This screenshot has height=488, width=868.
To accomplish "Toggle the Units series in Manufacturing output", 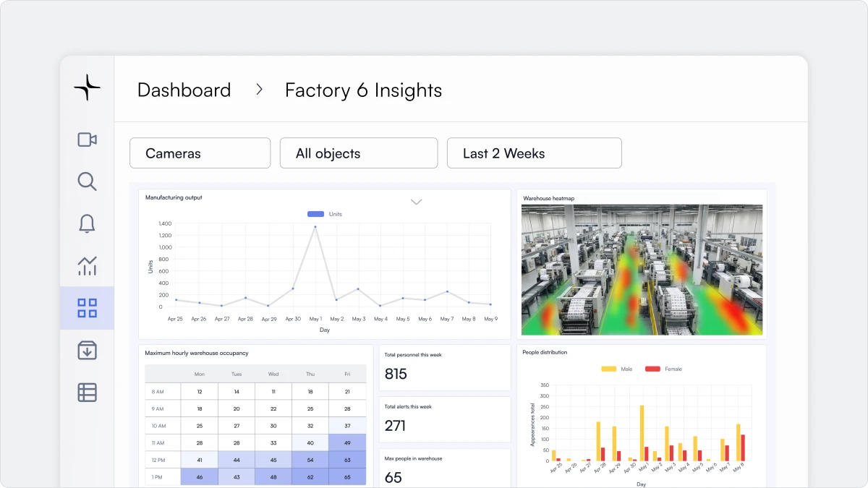I will [325, 213].
